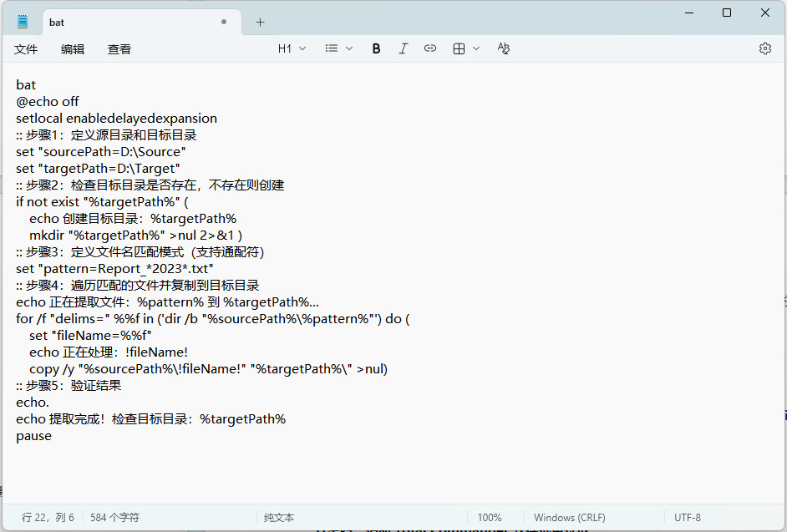Click the 'pause' line at the end
Image resolution: width=787 pixels, height=532 pixels.
click(33, 436)
